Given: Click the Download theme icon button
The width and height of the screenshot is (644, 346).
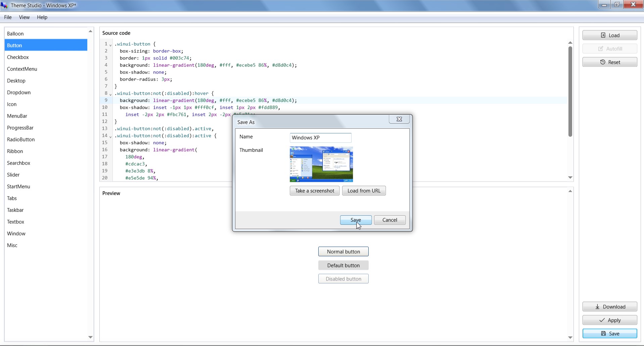Looking at the screenshot, I should coord(609,307).
